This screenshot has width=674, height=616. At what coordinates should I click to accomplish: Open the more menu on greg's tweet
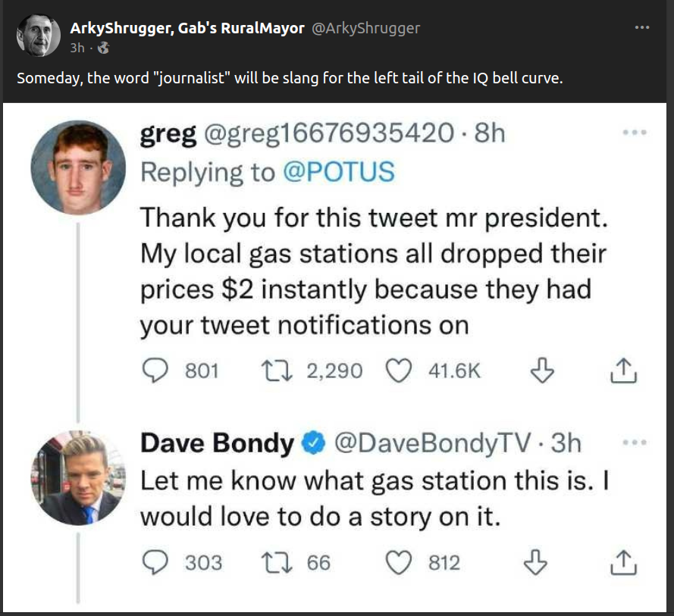(630, 132)
